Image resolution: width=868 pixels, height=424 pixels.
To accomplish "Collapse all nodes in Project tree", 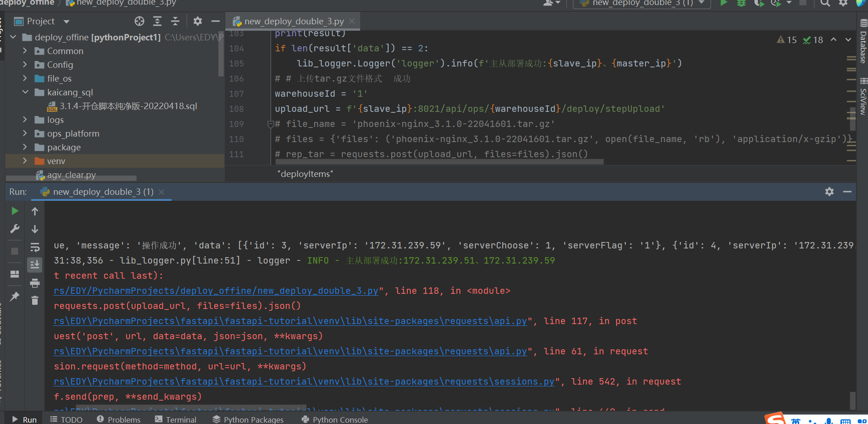I will [x=175, y=21].
